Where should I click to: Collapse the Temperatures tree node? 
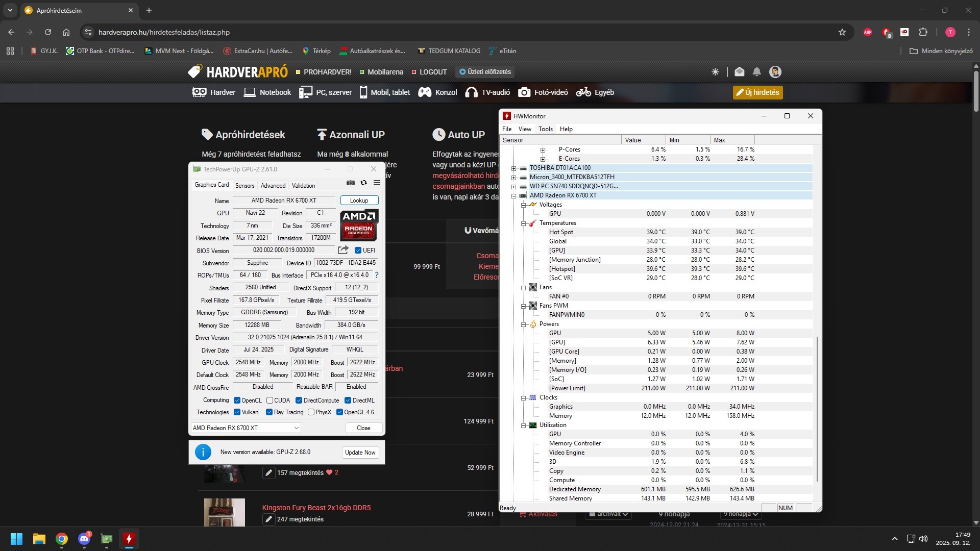coord(523,223)
